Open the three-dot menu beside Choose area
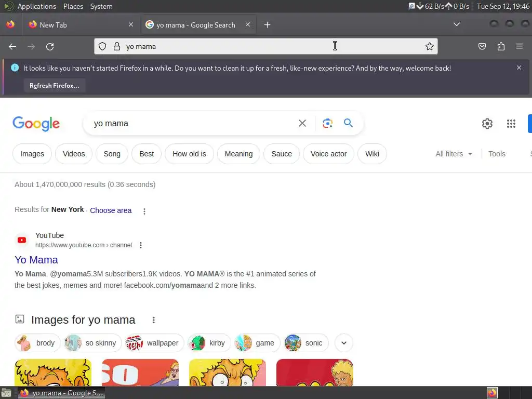The image size is (532, 399). coord(144,211)
